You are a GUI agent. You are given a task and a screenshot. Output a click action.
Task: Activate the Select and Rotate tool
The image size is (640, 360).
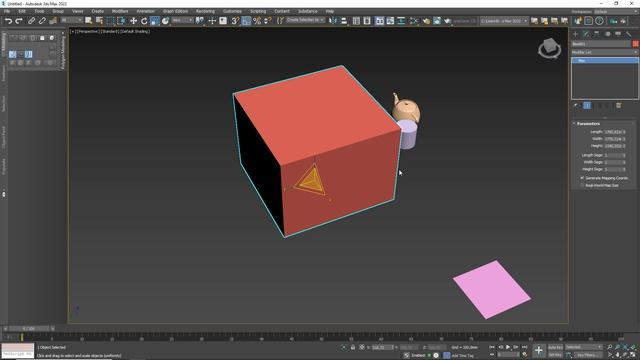144,21
